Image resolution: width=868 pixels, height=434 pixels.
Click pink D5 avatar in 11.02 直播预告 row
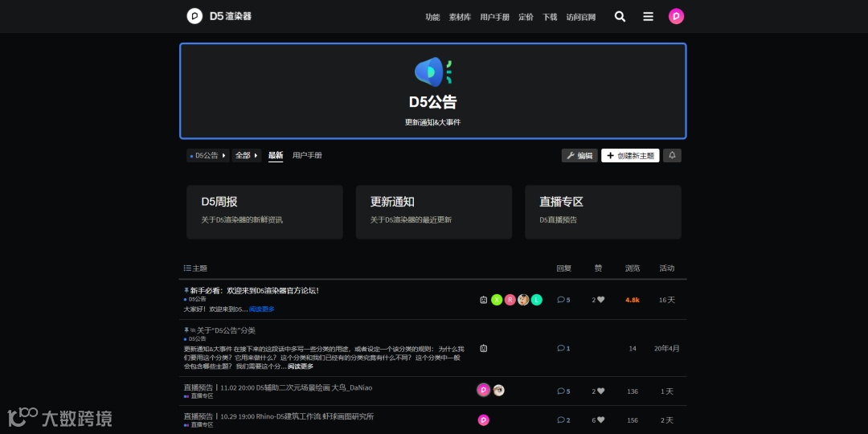tap(483, 391)
